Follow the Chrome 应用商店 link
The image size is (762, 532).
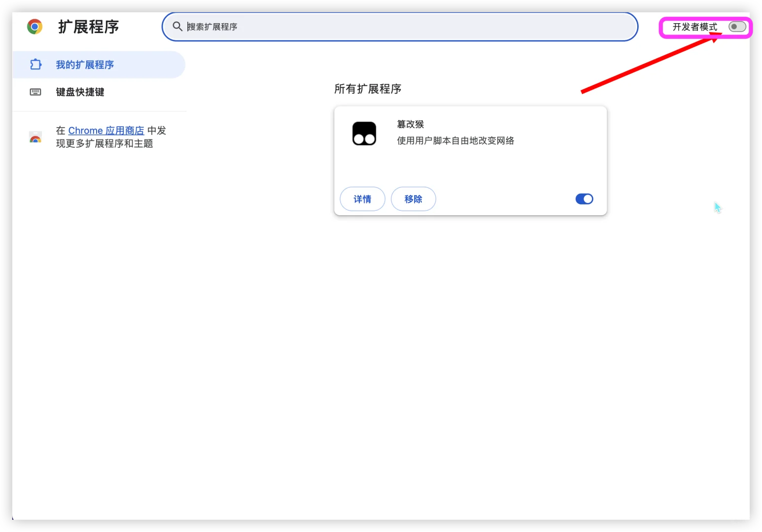(x=106, y=131)
